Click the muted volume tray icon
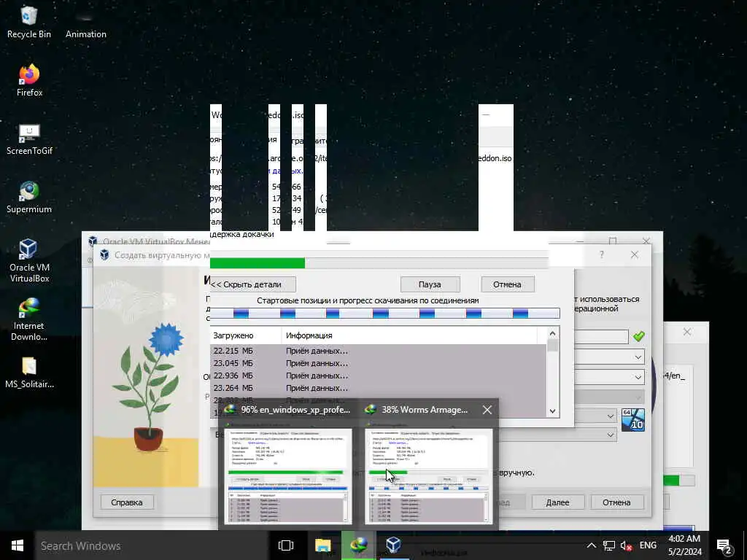 [626, 545]
